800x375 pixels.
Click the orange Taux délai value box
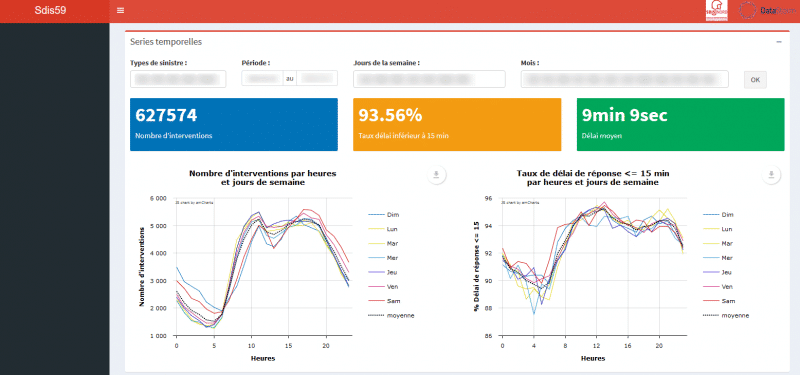pos(457,124)
